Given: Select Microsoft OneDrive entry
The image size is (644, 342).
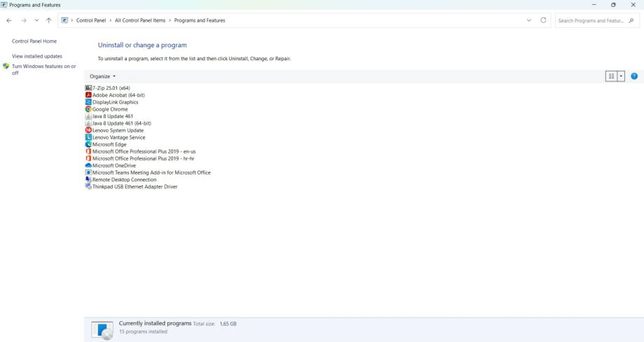Looking at the screenshot, I should [114, 165].
